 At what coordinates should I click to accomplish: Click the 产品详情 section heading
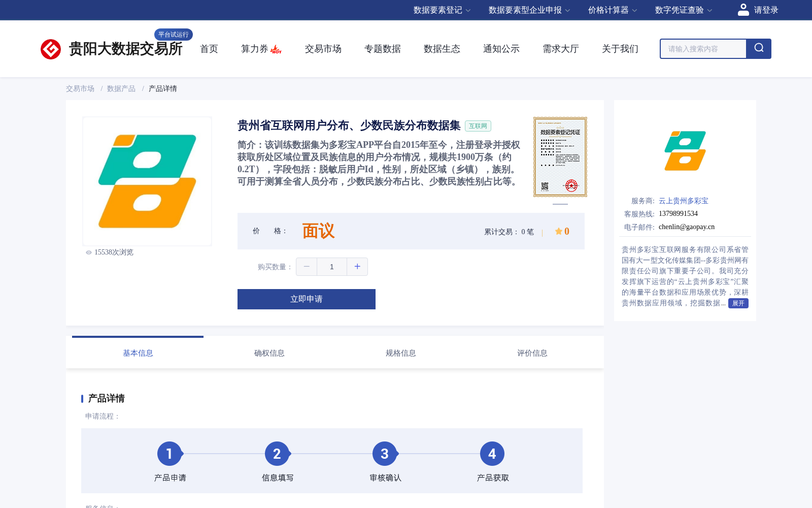tap(107, 398)
